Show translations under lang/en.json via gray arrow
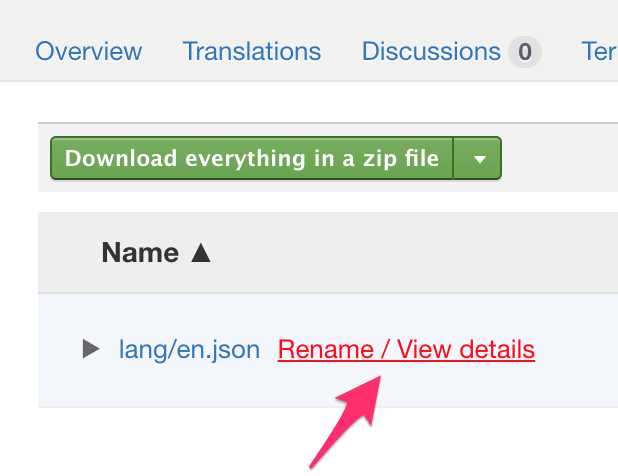The image size is (618, 476). [91, 349]
